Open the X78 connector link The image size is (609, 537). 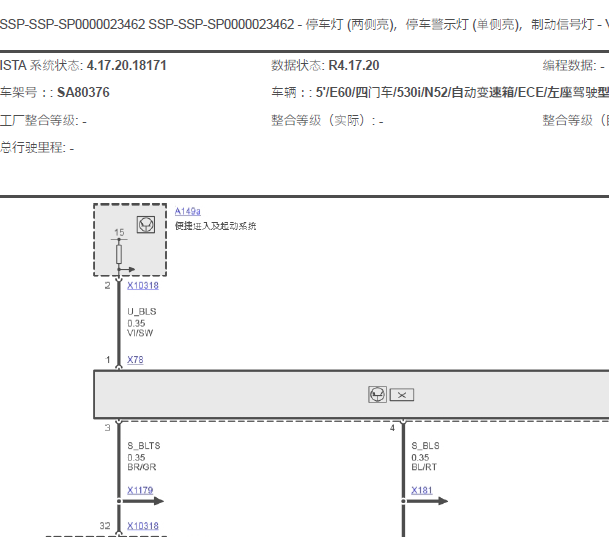pos(135,360)
